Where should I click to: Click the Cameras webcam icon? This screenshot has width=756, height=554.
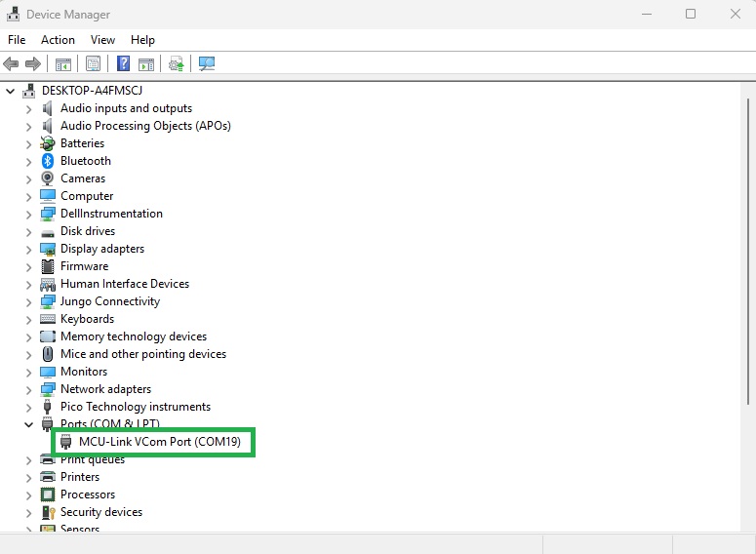pos(47,178)
